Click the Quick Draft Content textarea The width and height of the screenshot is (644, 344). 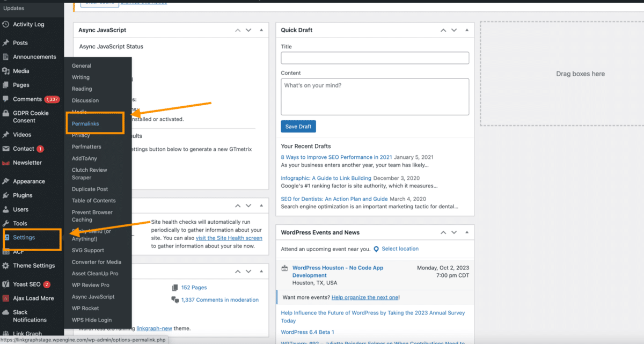[x=375, y=97]
